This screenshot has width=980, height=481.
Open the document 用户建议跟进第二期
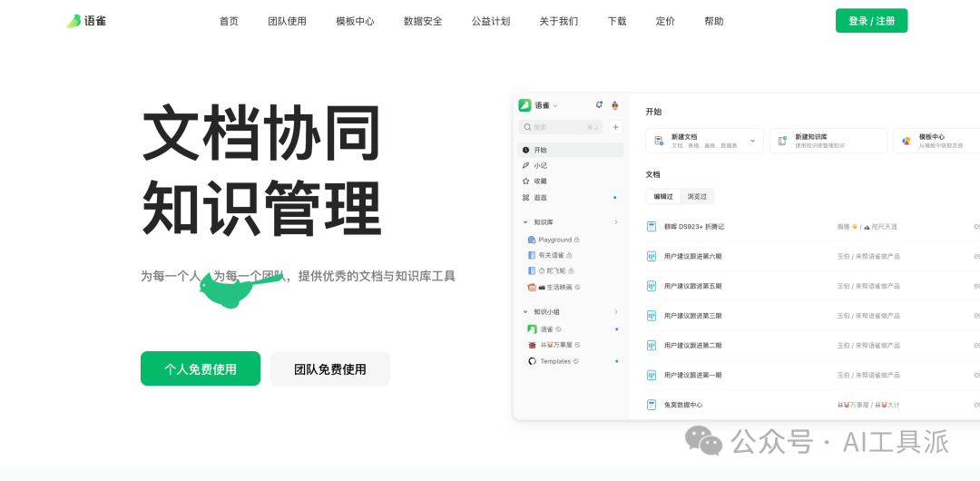pos(692,345)
